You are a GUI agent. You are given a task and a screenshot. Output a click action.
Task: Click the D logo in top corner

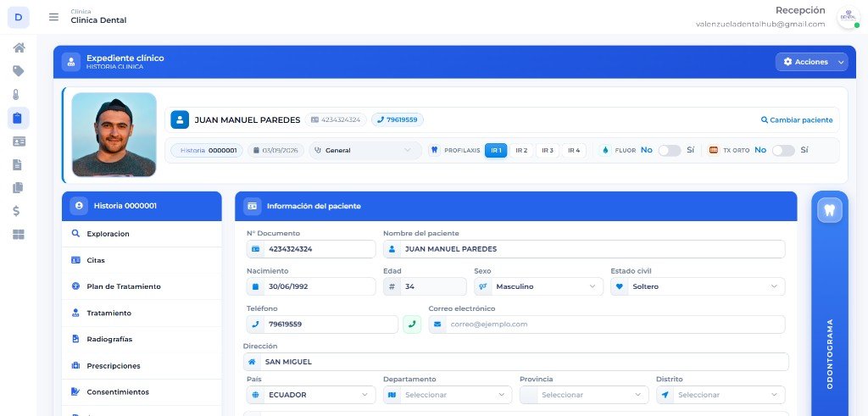[19, 17]
